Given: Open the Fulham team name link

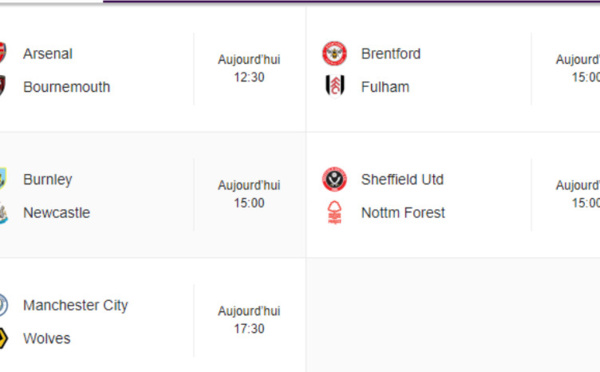Looking at the screenshot, I should pos(385,87).
